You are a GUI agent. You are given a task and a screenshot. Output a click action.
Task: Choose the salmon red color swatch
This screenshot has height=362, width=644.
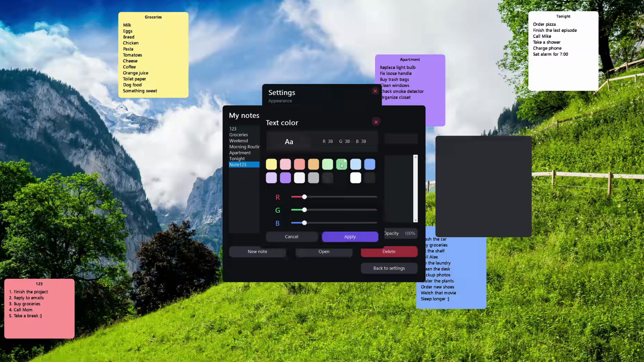(300, 164)
